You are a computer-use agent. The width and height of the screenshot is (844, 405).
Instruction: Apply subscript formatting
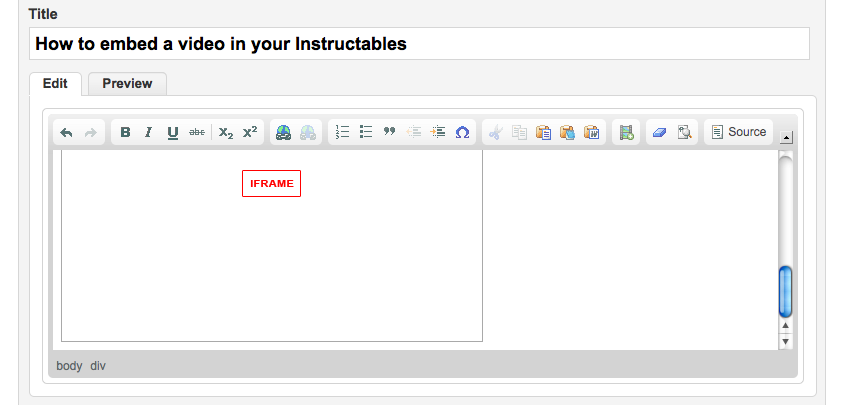pyautogui.click(x=226, y=132)
